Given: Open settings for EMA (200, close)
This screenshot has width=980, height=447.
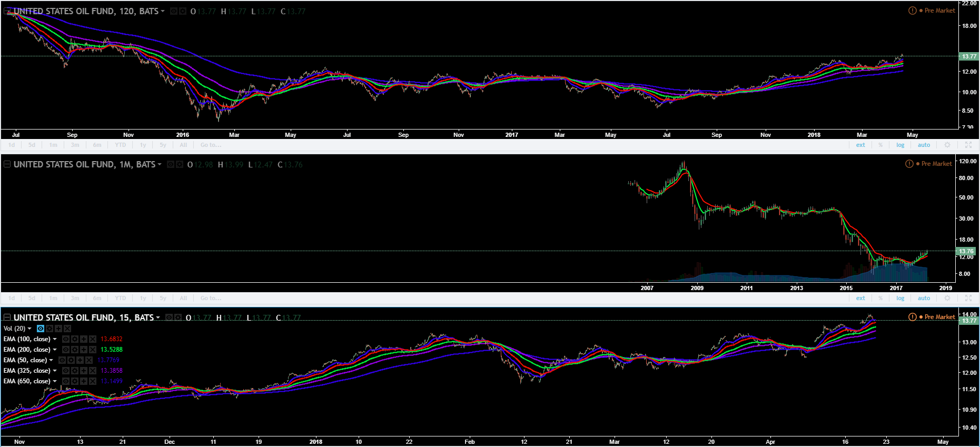Looking at the screenshot, I should coord(75,350).
